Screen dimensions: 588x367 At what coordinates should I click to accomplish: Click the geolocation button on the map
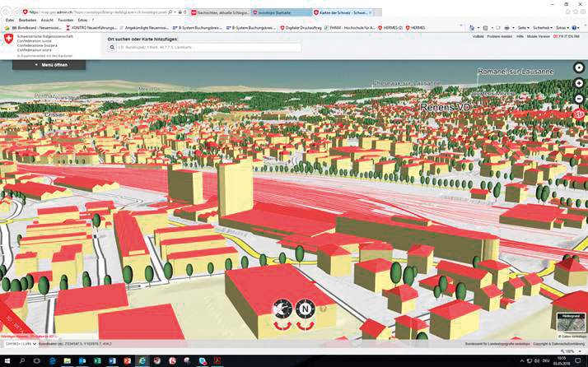pyautogui.click(x=579, y=67)
